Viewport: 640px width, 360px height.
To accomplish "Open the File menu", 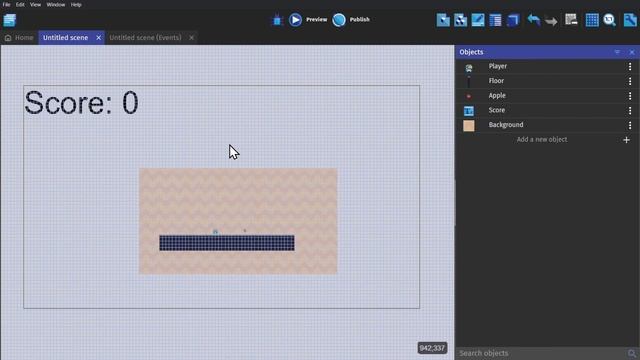I will coord(6,4).
